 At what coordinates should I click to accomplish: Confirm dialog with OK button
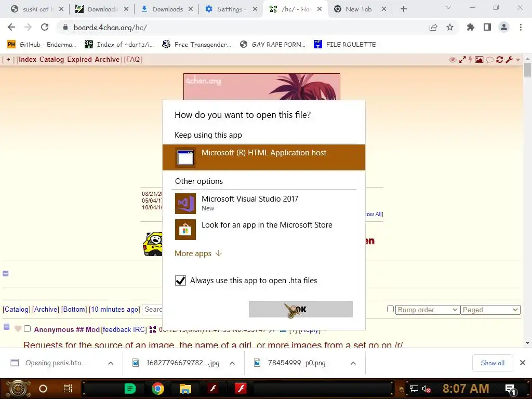(x=301, y=309)
